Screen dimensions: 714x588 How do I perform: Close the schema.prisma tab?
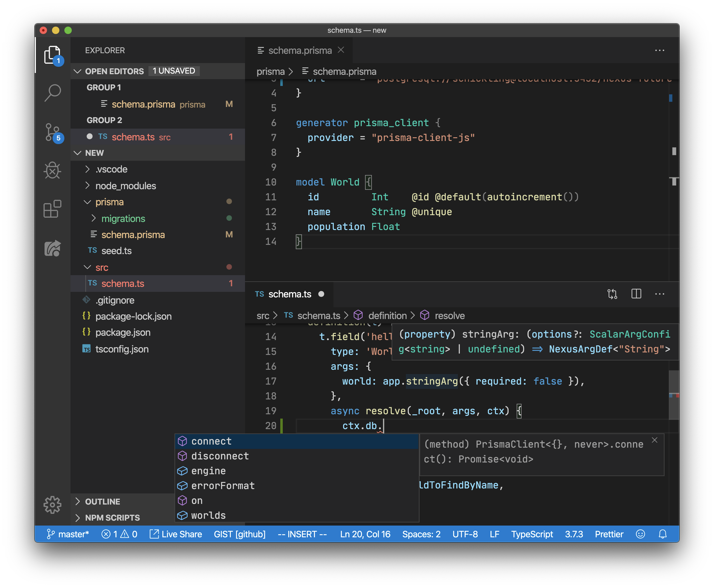pos(341,50)
